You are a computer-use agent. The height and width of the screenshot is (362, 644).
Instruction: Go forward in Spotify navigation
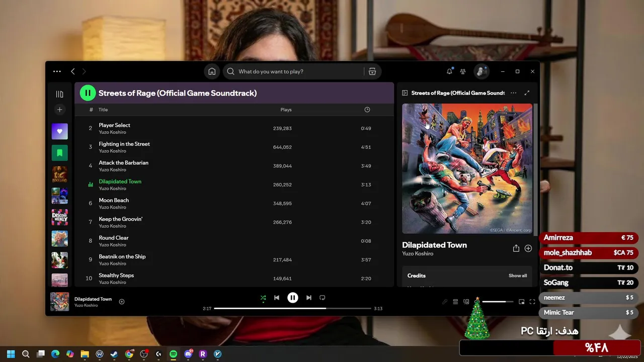click(x=84, y=71)
